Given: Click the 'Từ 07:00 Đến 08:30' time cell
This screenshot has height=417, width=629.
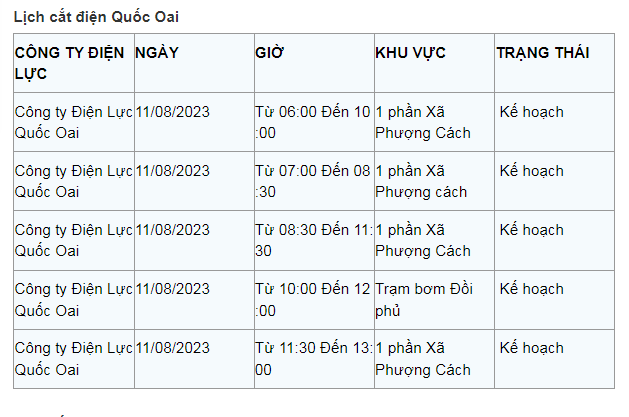Looking at the screenshot, I should [313, 181].
